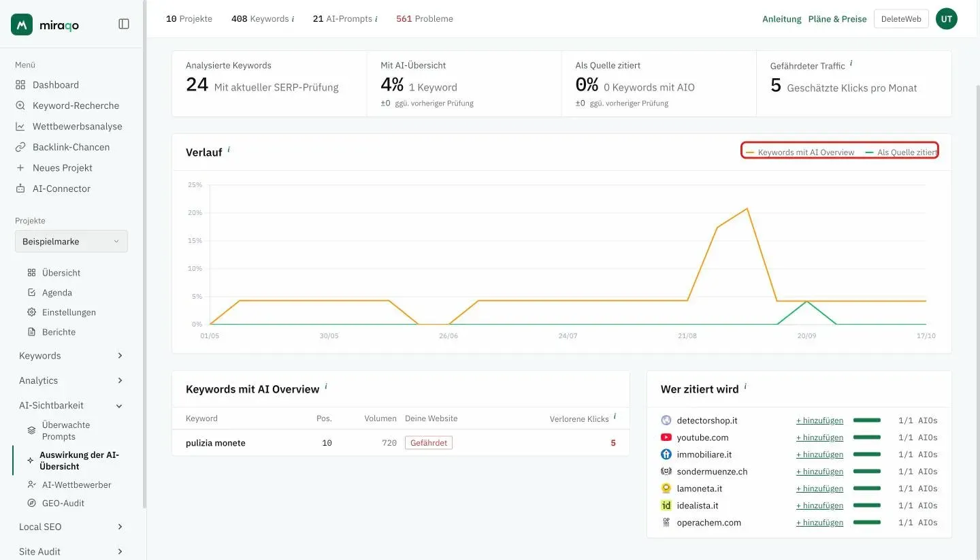
Task: Toggle the Als Quelle zitiert legend series
Action: (x=901, y=152)
